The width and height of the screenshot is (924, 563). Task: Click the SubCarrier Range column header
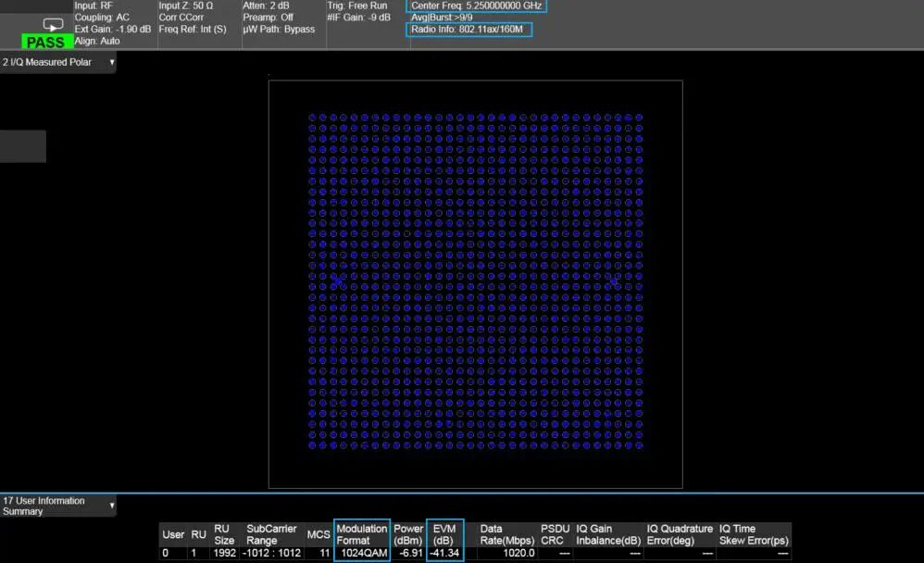271,534
